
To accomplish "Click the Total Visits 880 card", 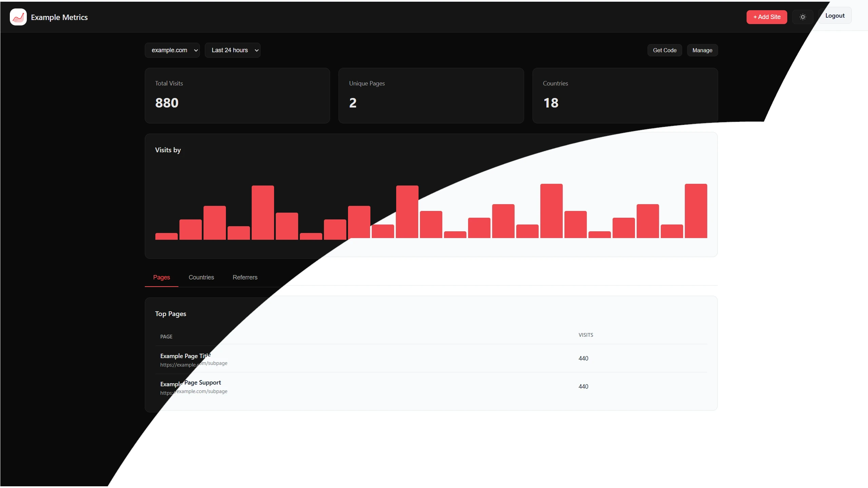I will pos(237,96).
